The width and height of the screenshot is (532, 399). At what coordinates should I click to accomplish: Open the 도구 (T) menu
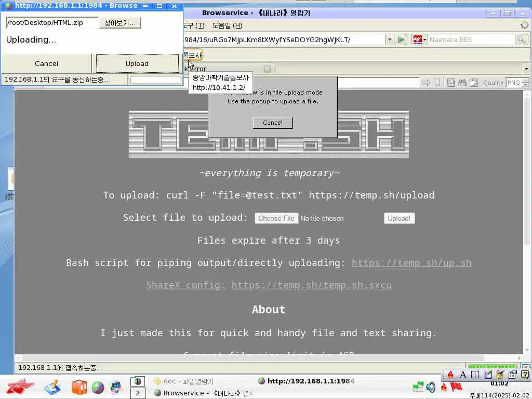(193, 25)
